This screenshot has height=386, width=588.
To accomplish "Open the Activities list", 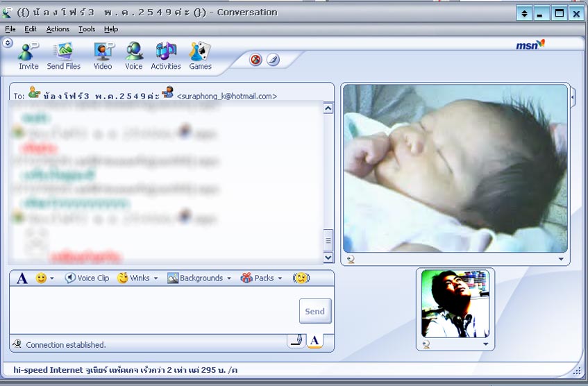I will pyautogui.click(x=166, y=56).
